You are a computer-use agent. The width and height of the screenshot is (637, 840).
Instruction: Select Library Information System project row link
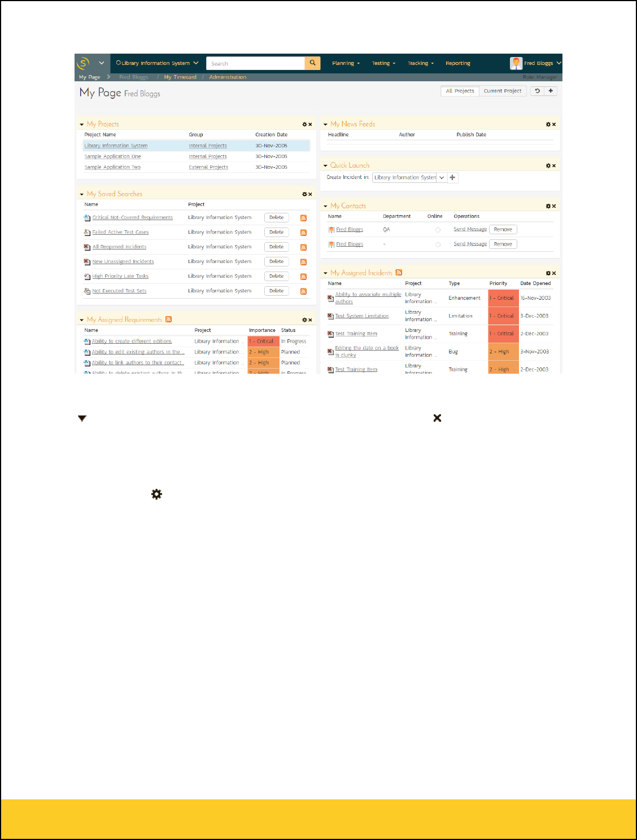[116, 146]
